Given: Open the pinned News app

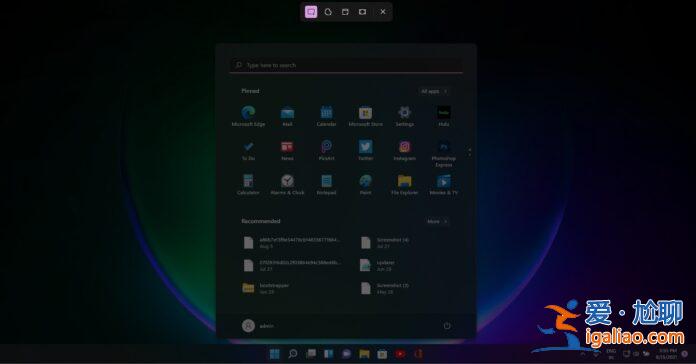Looking at the screenshot, I should (x=288, y=150).
